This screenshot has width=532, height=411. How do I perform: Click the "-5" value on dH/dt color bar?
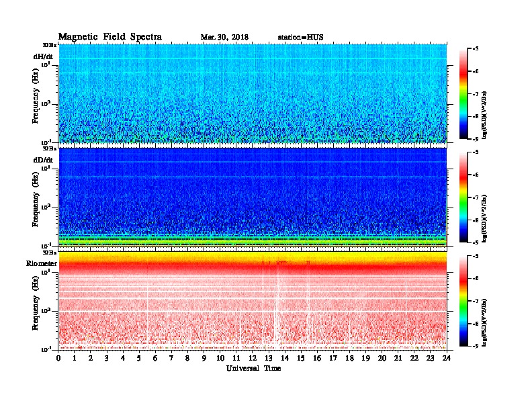coord(476,48)
